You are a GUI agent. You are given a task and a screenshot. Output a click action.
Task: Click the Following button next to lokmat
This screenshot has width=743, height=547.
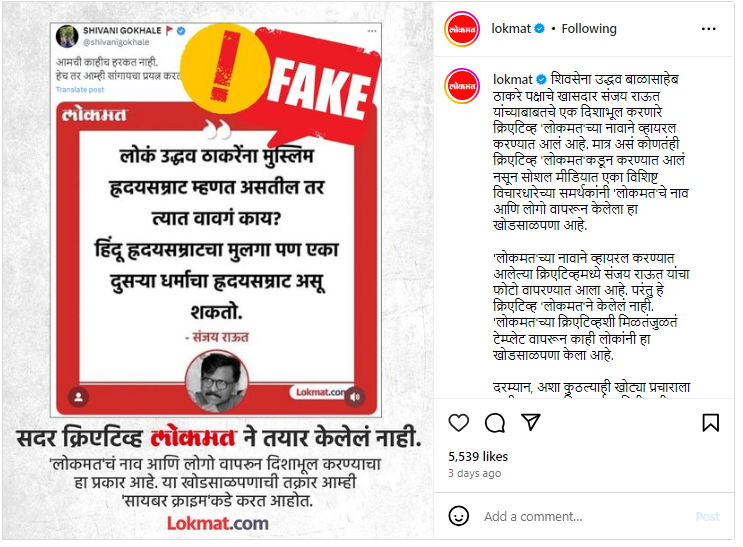(589, 29)
